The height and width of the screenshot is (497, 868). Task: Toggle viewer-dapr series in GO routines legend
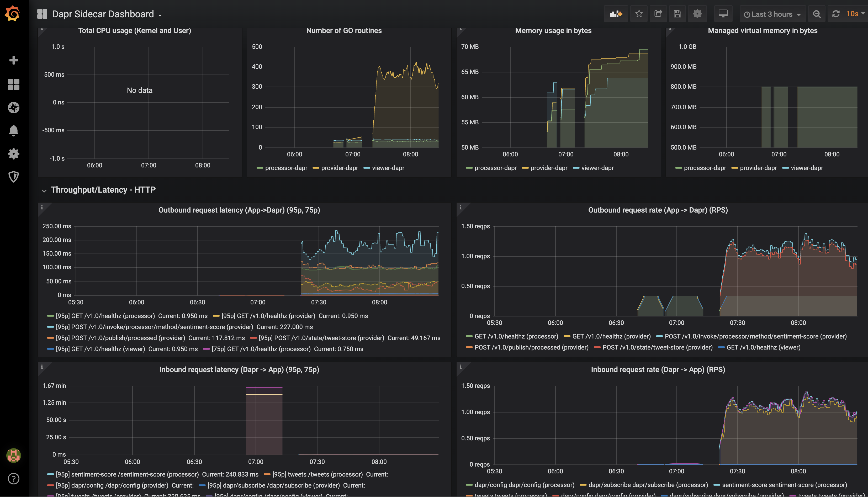coord(388,168)
